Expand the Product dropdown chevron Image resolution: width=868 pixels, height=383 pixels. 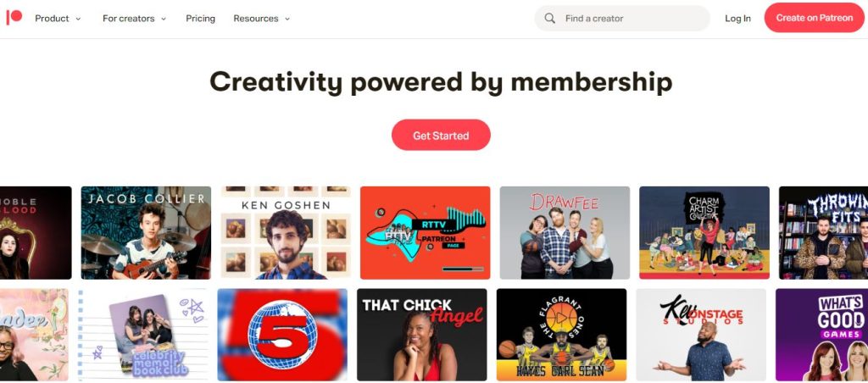(x=78, y=19)
